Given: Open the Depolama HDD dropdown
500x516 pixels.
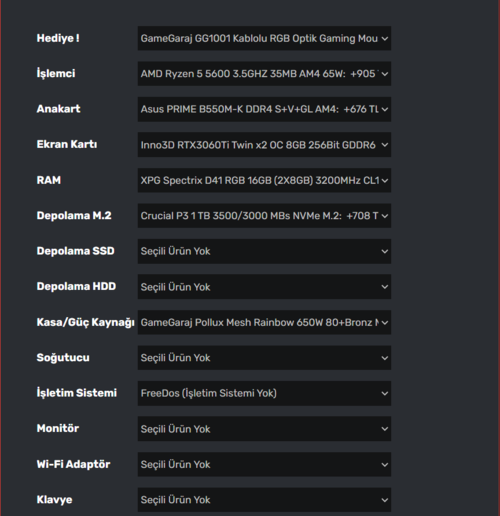Looking at the screenshot, I should pyautogui.click(x=264, y=287).
